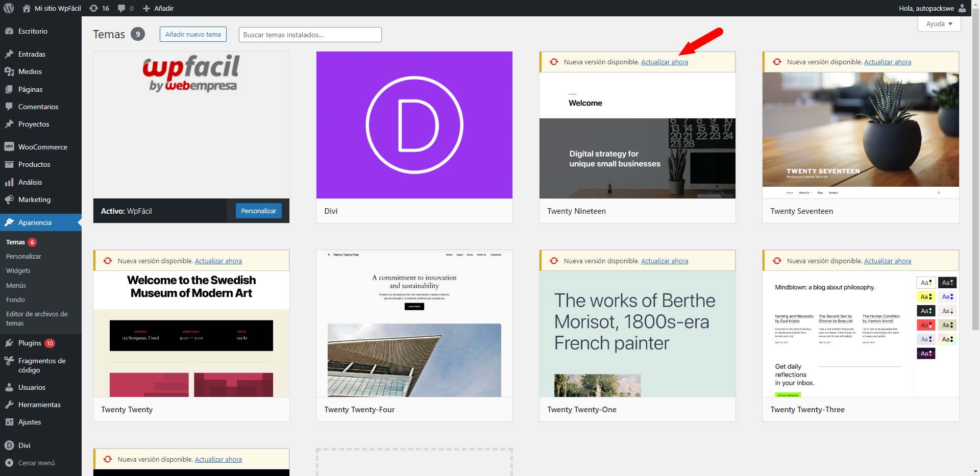The height and width of the screenshot is (476, 980).
Task: Click the blue Personalizar button on WpFácil
Action: tap(258, 211)
